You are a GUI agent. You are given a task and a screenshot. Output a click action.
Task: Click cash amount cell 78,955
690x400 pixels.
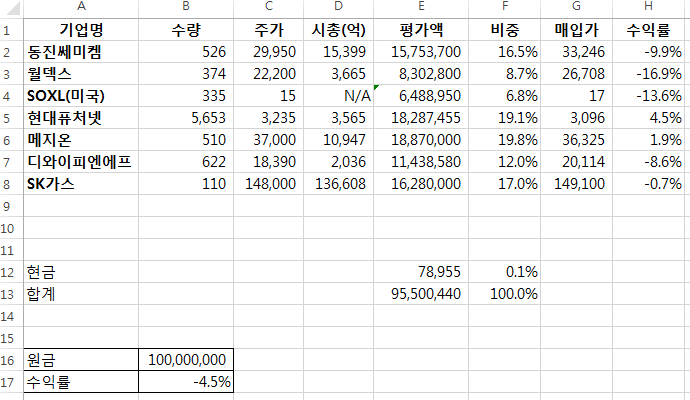pos(421,272)
